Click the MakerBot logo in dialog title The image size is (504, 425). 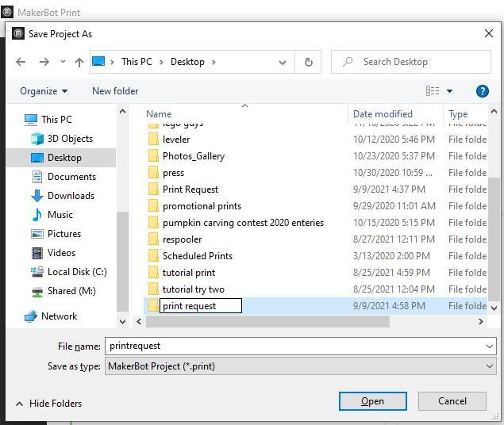[18, 33]
